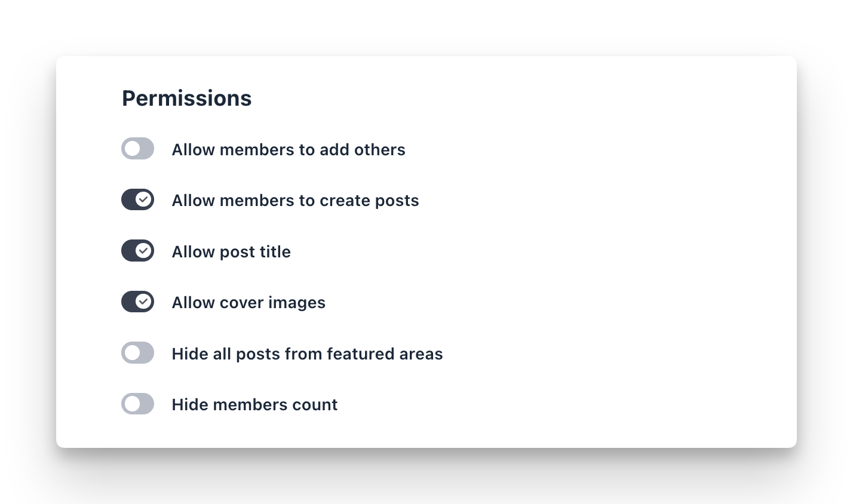This screenshot has width=853, height=504.
Task: Click the checkmark icon inside 'Allow post title' switch
Action: coord(143,250)
